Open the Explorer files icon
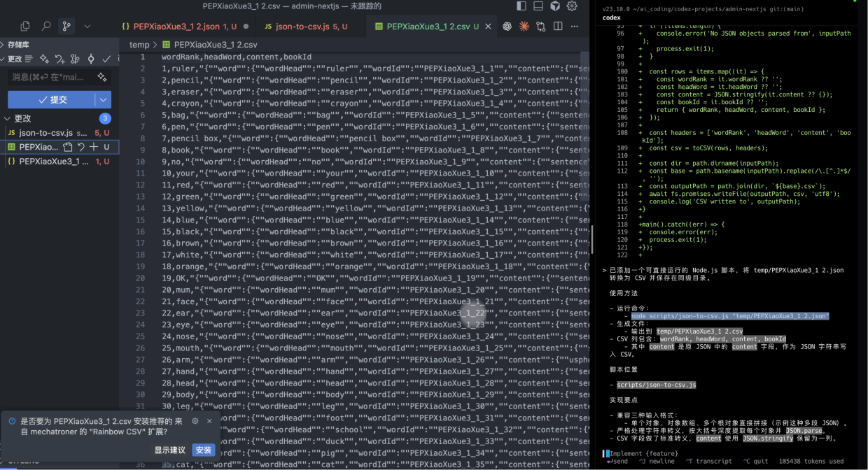The image size is (868, 470). point(25,26)
